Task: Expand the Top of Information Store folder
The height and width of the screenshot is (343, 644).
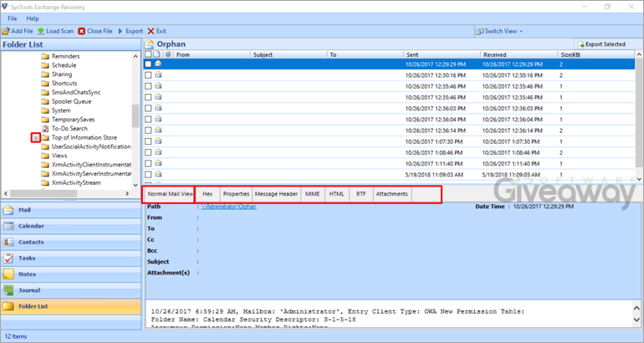Action: pos(34,137)
